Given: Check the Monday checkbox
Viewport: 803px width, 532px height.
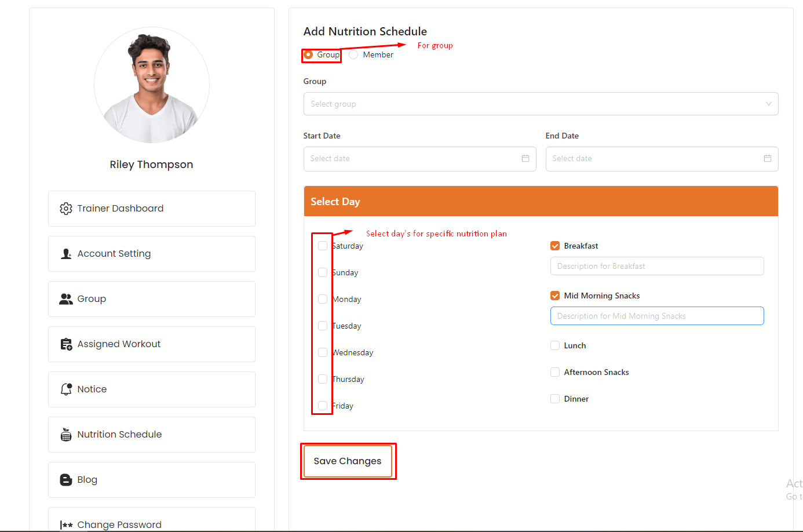Looking at the screenshot, I should (x=323, y=299).
